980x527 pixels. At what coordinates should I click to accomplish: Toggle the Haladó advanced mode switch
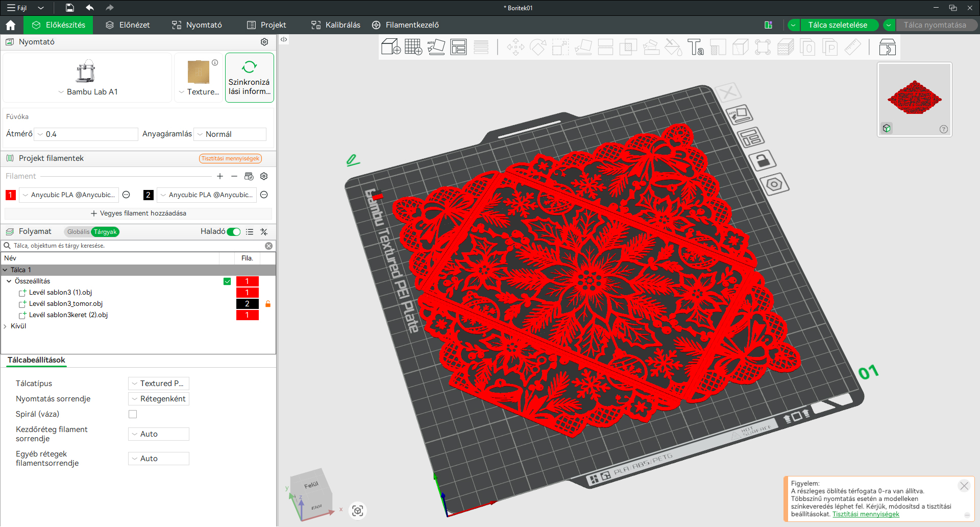(x=234, y=232)
